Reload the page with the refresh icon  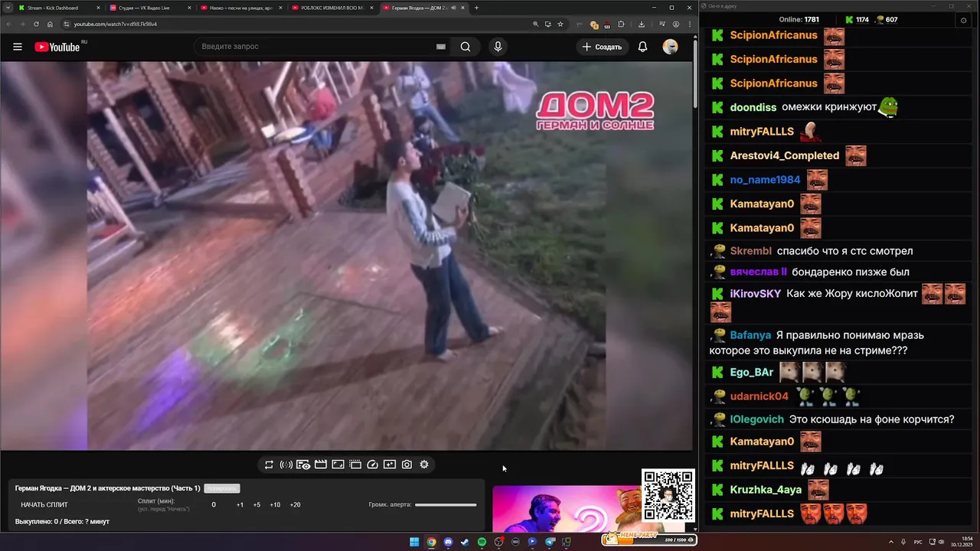[x=36, y=24]
